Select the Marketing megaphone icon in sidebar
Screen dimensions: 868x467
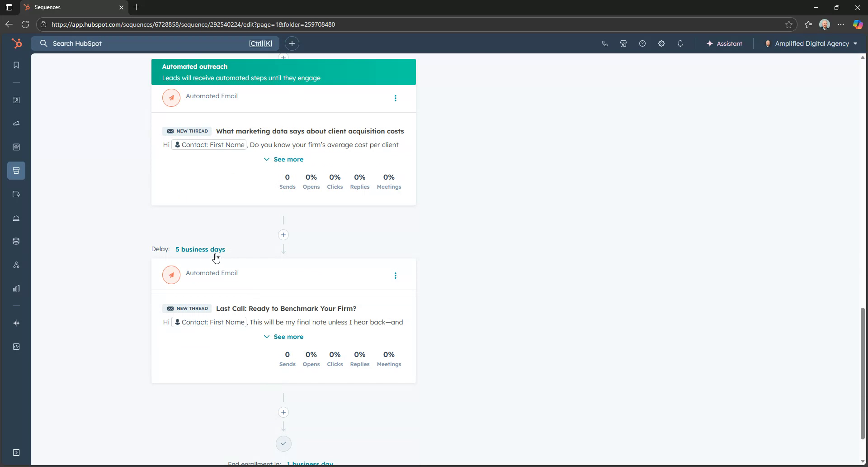[16, 124]
